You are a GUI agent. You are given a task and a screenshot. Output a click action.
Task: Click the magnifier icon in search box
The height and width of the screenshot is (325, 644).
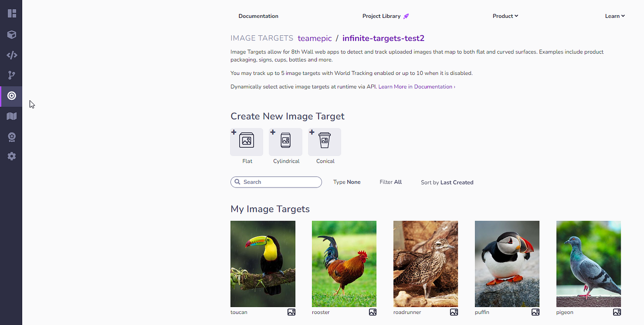point(237,182)
